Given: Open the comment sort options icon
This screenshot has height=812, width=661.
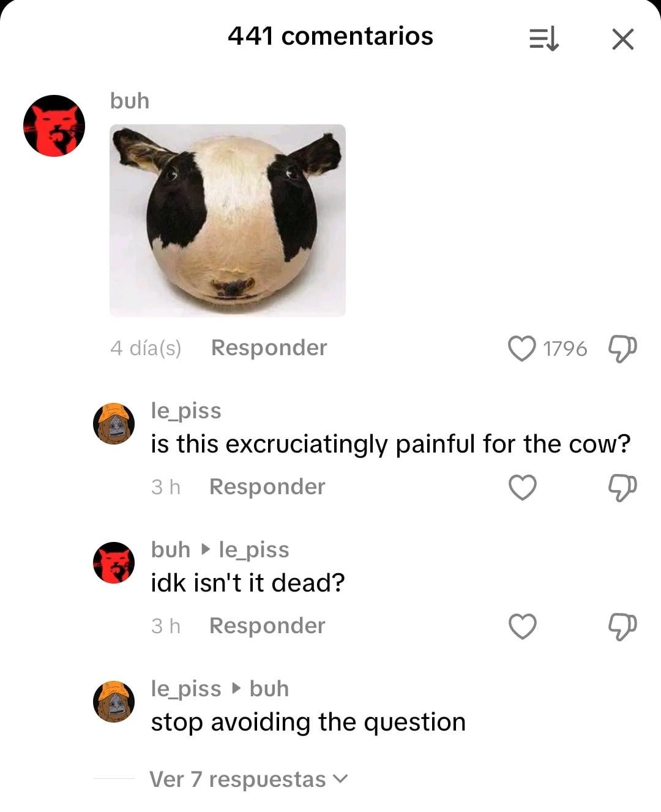Looking at the screenshot, I should click(543, 39).
